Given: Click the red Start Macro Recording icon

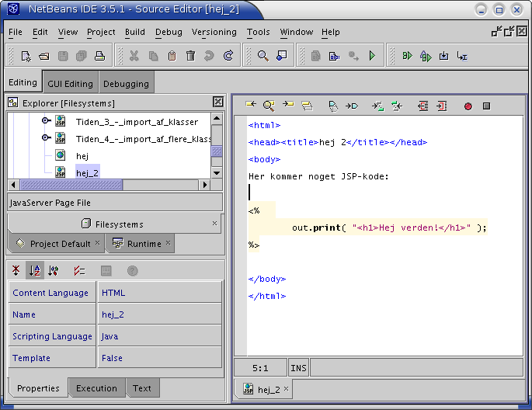Looking at the screenshot, I should [x=468, y=106].
